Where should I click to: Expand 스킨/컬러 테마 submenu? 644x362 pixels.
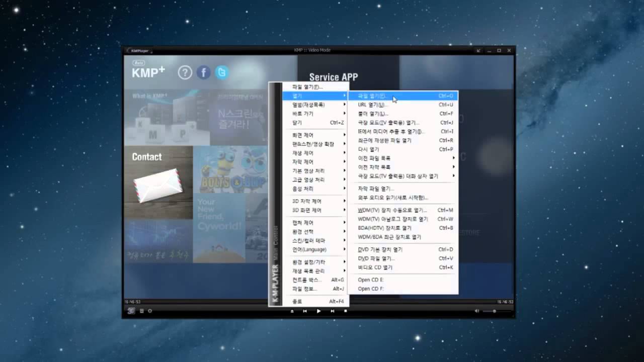pyautogui.click(x=315, y=241)
